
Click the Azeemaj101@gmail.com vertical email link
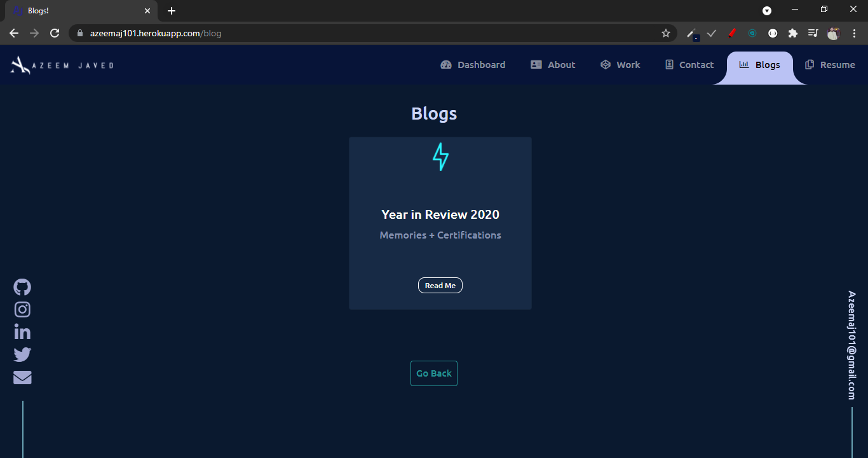point(851,345)
